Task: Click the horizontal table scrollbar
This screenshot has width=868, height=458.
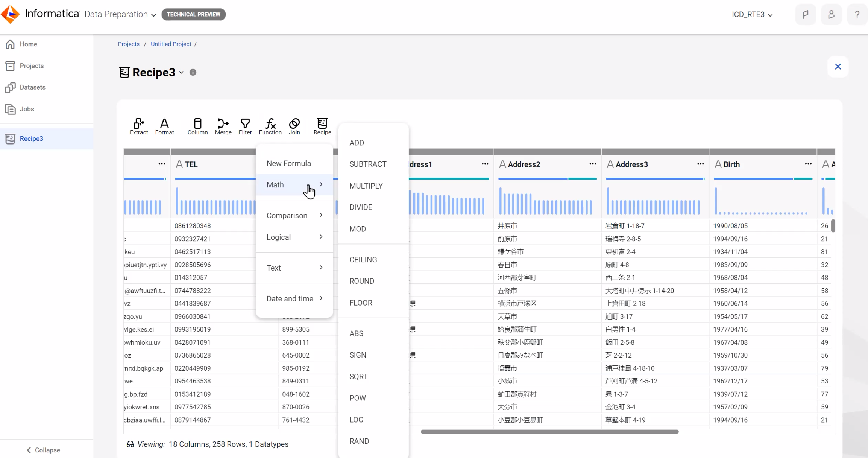Action: tap(548, 432)
